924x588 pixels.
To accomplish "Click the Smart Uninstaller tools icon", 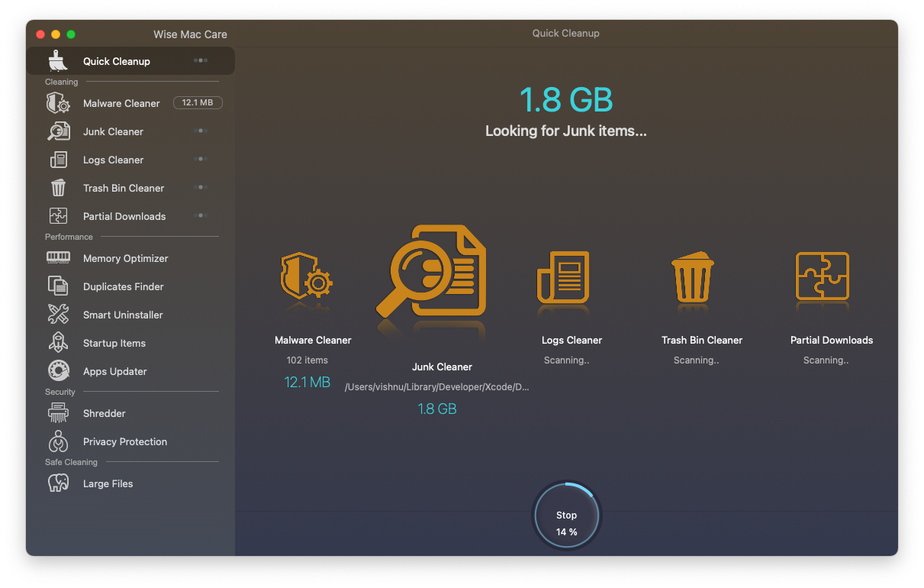I will [58, 315].
